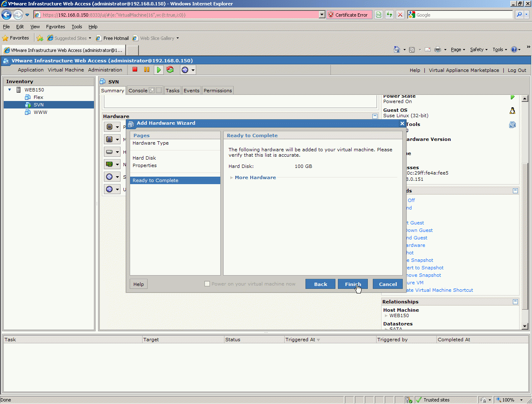Open the Safety dropdown menu
The image size is (532, 404).
(479, 49)
